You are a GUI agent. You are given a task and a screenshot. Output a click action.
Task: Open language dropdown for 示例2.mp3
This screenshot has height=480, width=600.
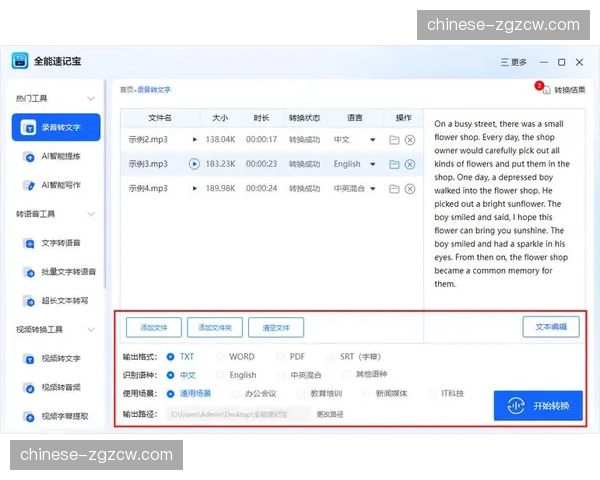[x=372, y=140]
